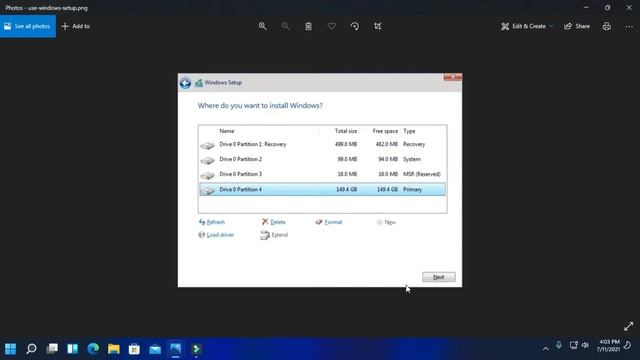The width and height of the screenshot is (640, 360).
Task: Open Task View on the taskbar
Action: (52, 349)
